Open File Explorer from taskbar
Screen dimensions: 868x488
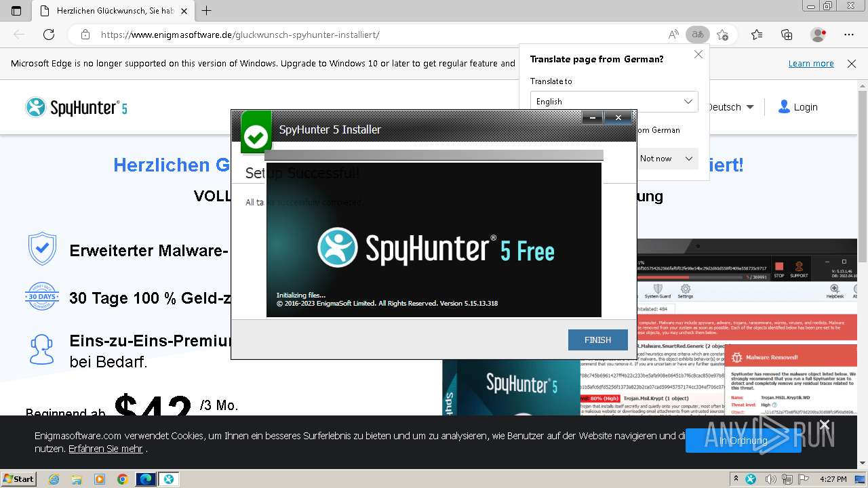coord(77,479)
